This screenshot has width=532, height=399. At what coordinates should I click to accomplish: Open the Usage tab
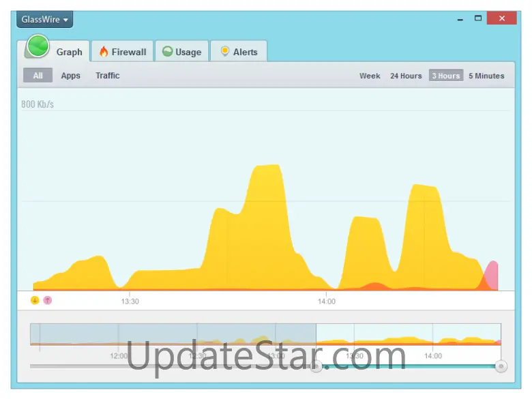click(x=181, y=52)
